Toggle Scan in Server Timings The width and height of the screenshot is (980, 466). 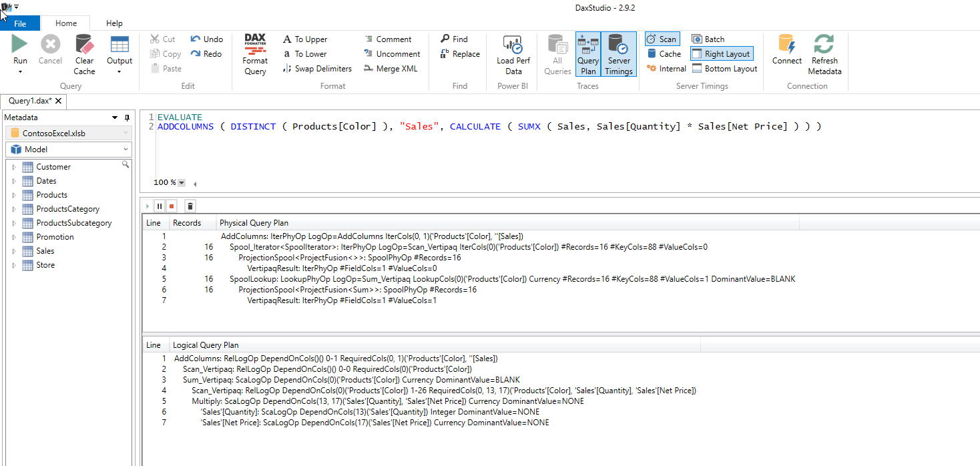click(662, 39)
